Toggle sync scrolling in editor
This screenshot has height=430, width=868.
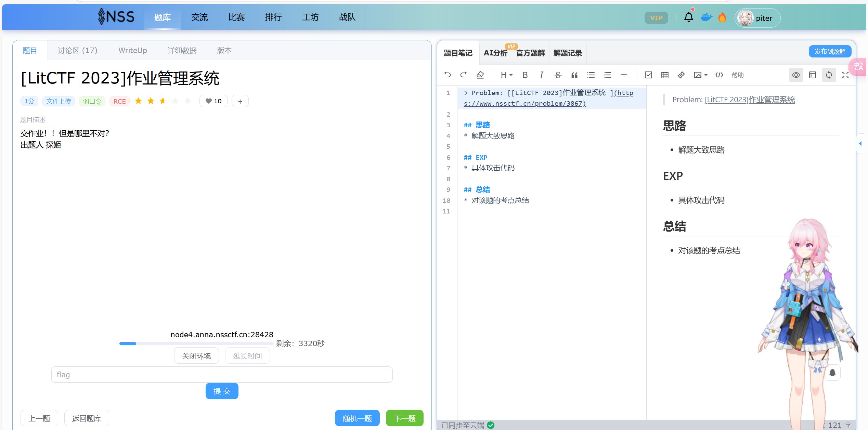click(x=829, y=75)
